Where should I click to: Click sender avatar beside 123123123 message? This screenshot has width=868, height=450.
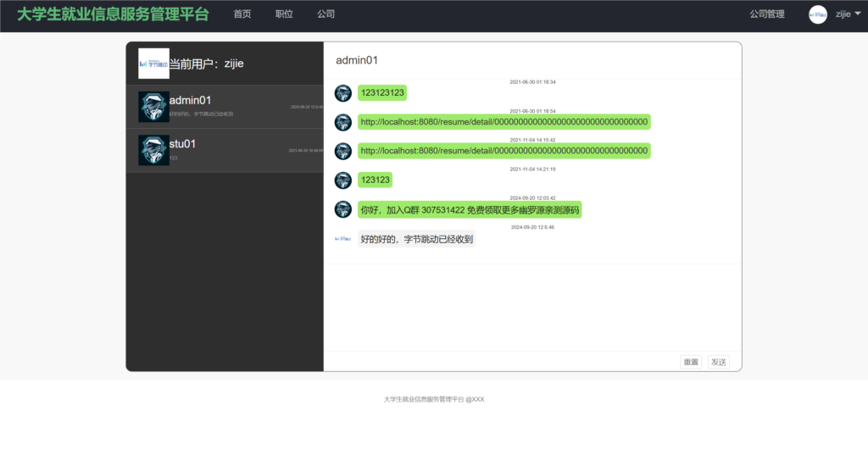(x=343, y=93)
